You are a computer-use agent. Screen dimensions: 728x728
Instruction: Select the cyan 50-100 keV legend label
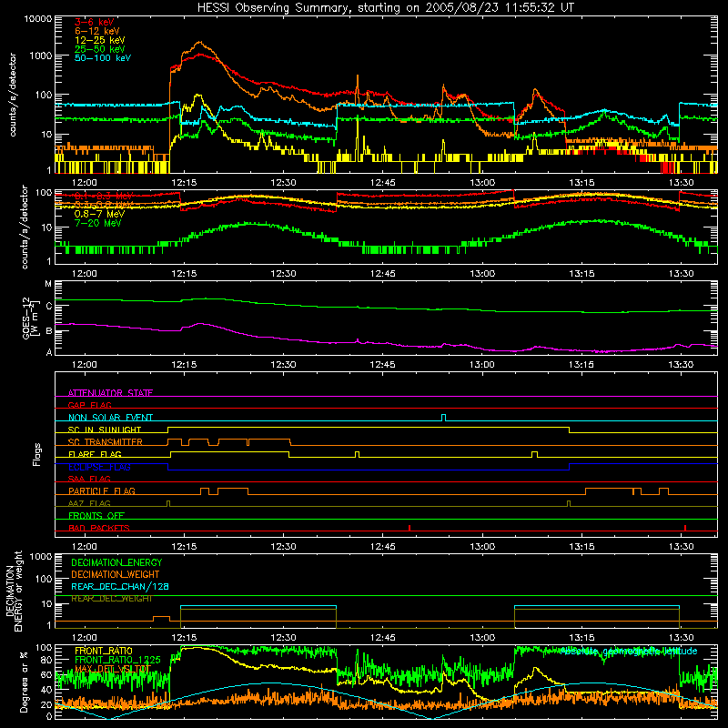click(x=103, y=58)
